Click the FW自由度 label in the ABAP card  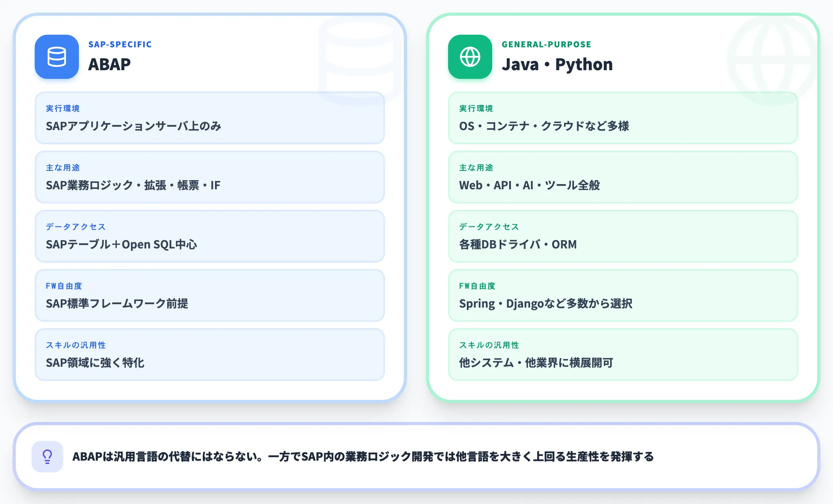[64, 286]
